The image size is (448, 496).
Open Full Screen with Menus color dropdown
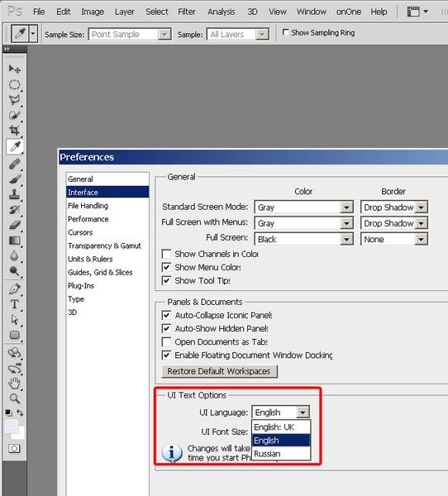coord(303,223)
